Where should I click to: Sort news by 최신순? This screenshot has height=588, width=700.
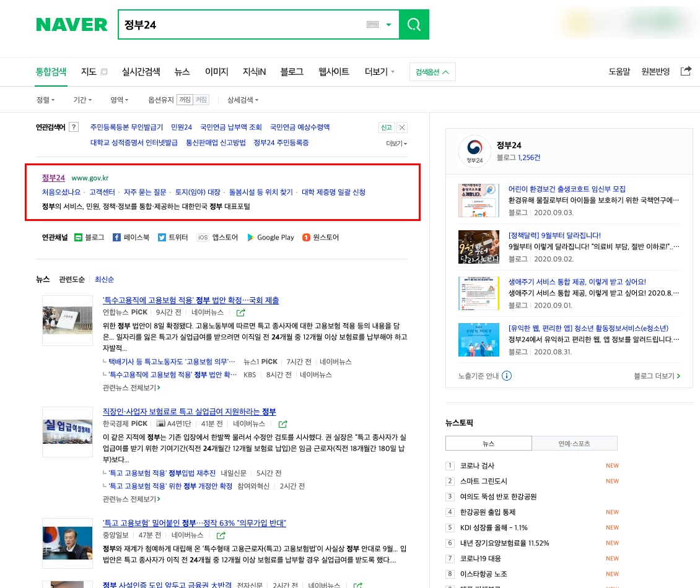coord(105,280)
